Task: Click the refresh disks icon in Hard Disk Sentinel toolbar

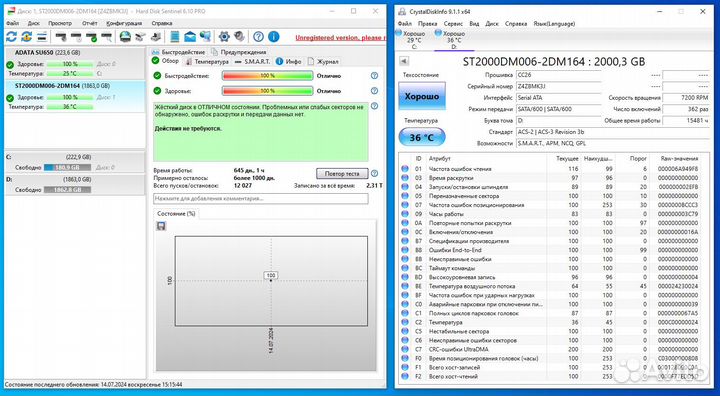Action: (x=11, y=37)
